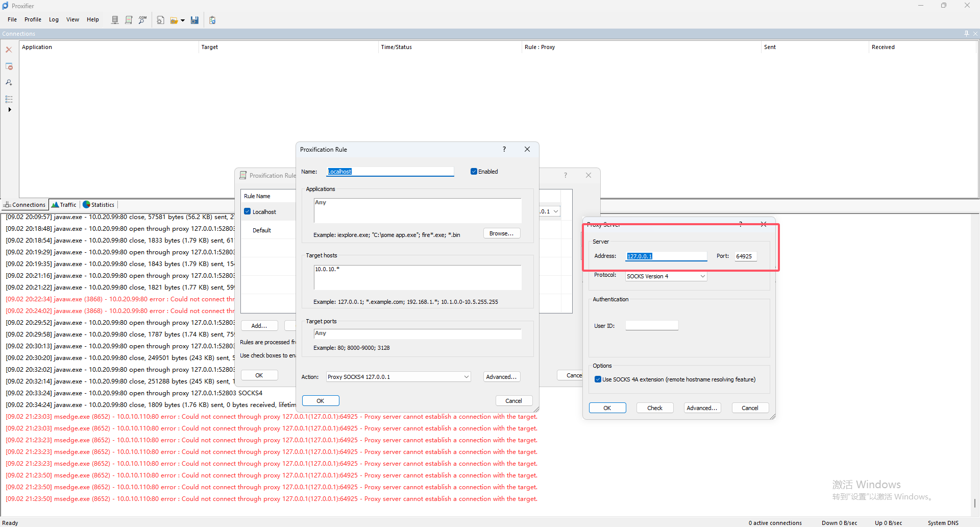
Task: Open Proxy Servers settings from toolbar
Action: (115, 20)
